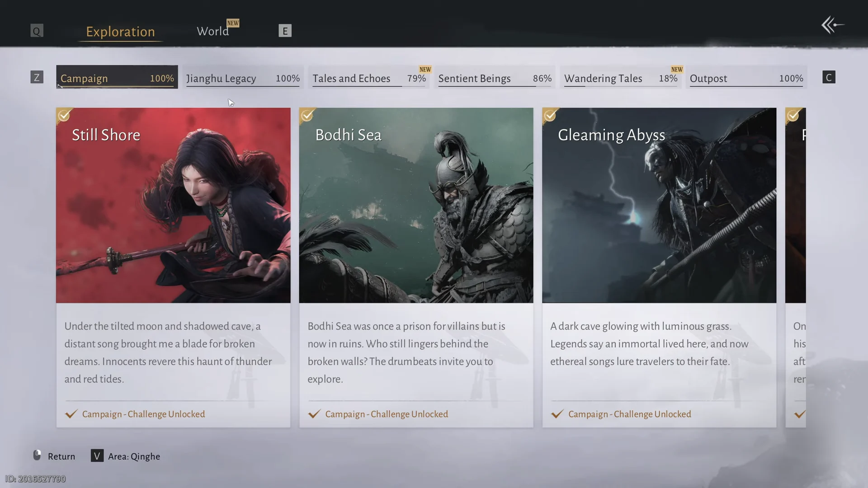Click the Return button label

tap(61, 456)
